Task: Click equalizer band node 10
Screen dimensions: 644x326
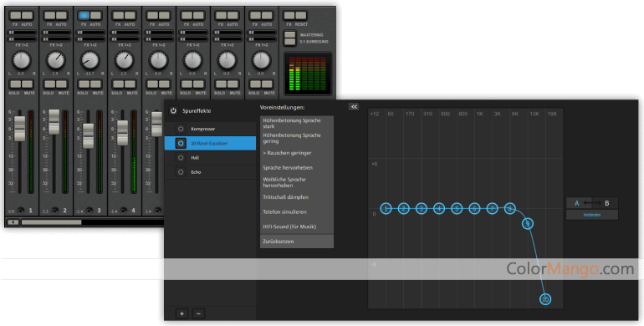Action: tap(545, 299)
